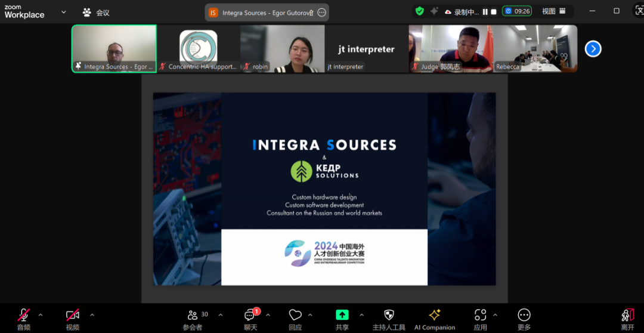The width and height of the screenshot is (644, 333).
Task: Switch to the 会议 meetings tab
Action: coord(96,13)
